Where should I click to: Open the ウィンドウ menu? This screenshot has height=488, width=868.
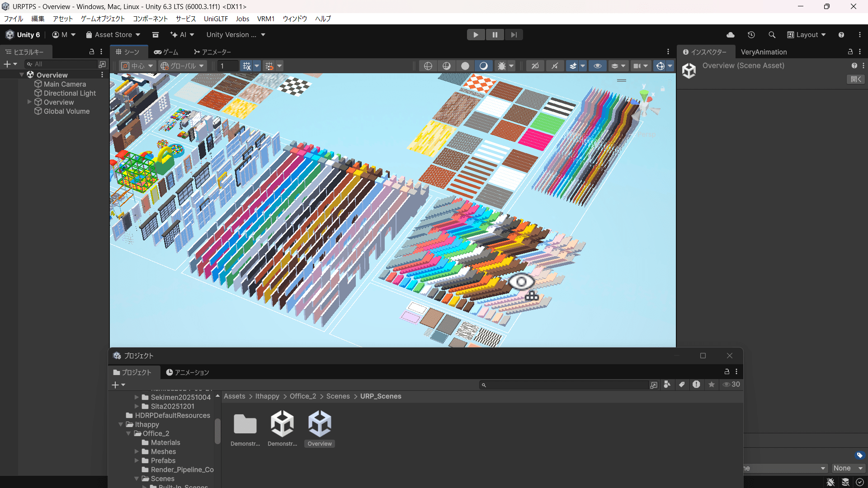[295, 19]
